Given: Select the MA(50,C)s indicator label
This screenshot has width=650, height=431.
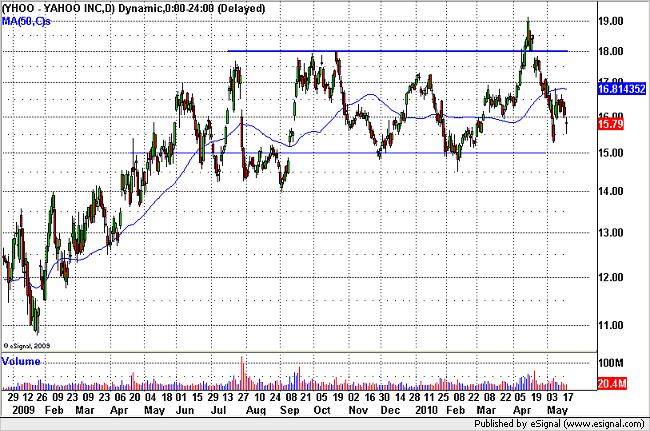Looking at the screenshot, I should (26, 21).
